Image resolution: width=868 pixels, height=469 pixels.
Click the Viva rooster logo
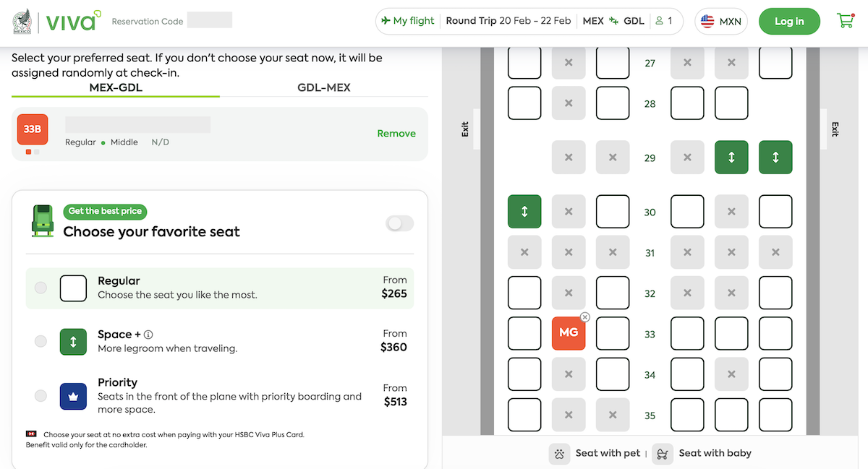pos(21,22)
